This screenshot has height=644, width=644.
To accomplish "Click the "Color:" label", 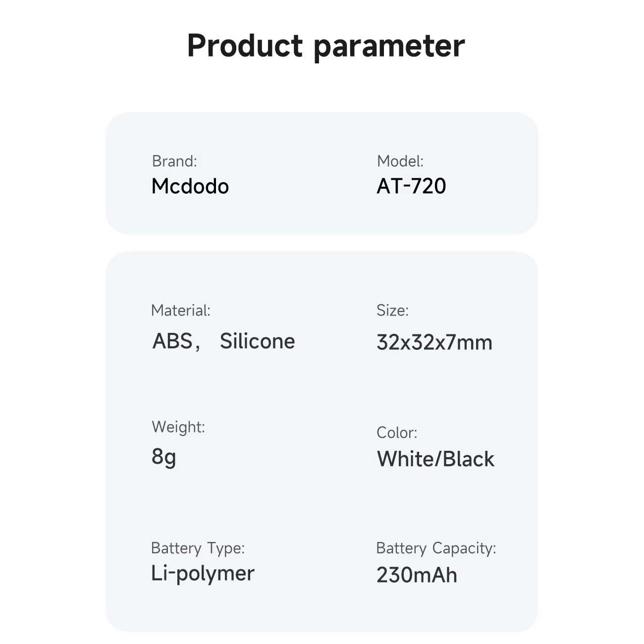I will 397,432.
